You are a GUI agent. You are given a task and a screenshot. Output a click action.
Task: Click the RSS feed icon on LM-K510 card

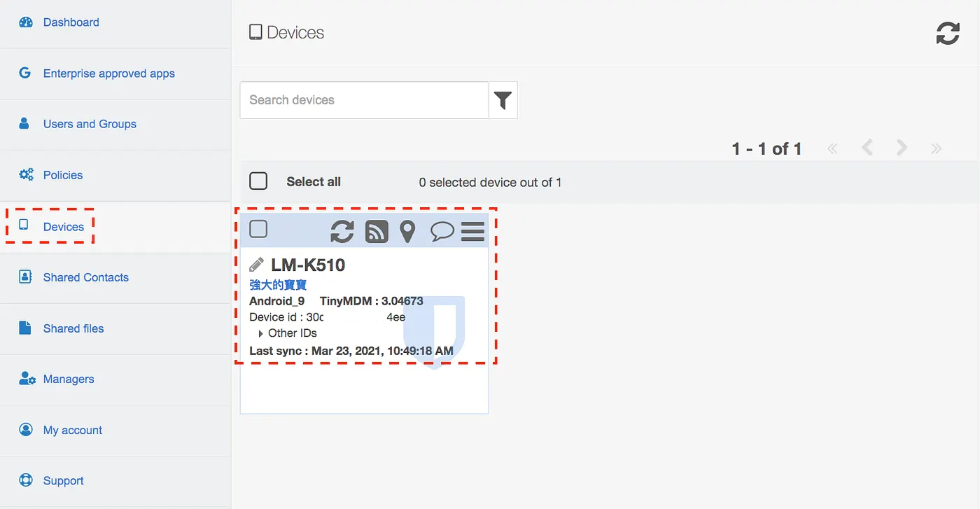point(377,231)
